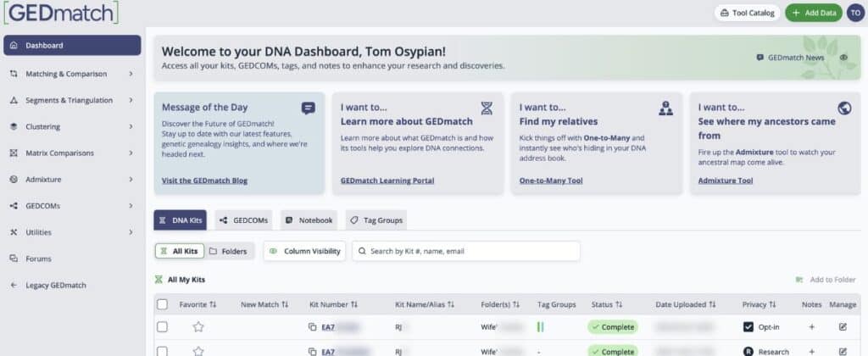Image resolution: width=868 pixels, height=356 pixels.
Task: Select the All Kits view toggle
Action: (x=180, y=252)
